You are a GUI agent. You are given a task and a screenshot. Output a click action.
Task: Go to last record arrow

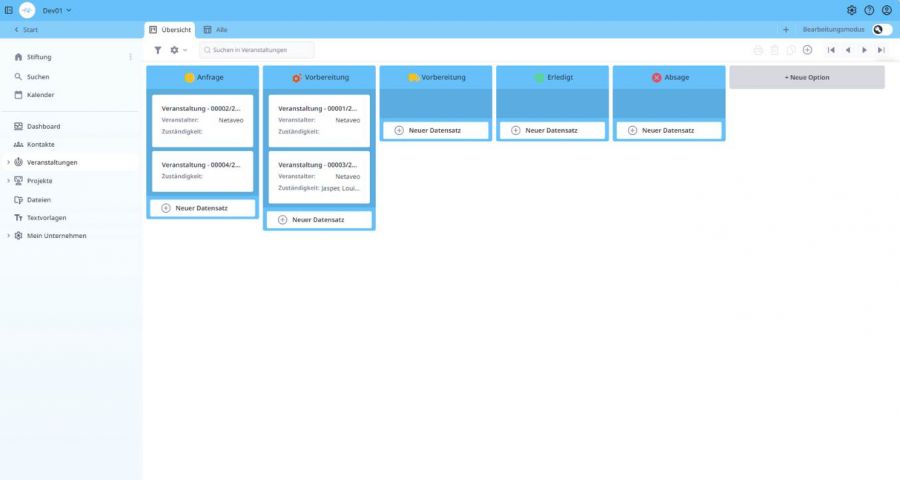click(x=881, y=50)
